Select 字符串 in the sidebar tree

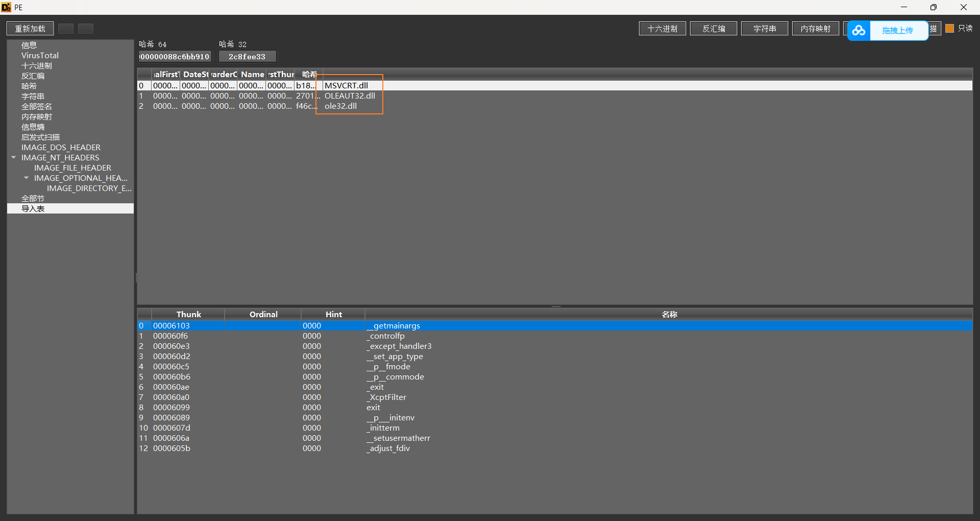point(33,96)
